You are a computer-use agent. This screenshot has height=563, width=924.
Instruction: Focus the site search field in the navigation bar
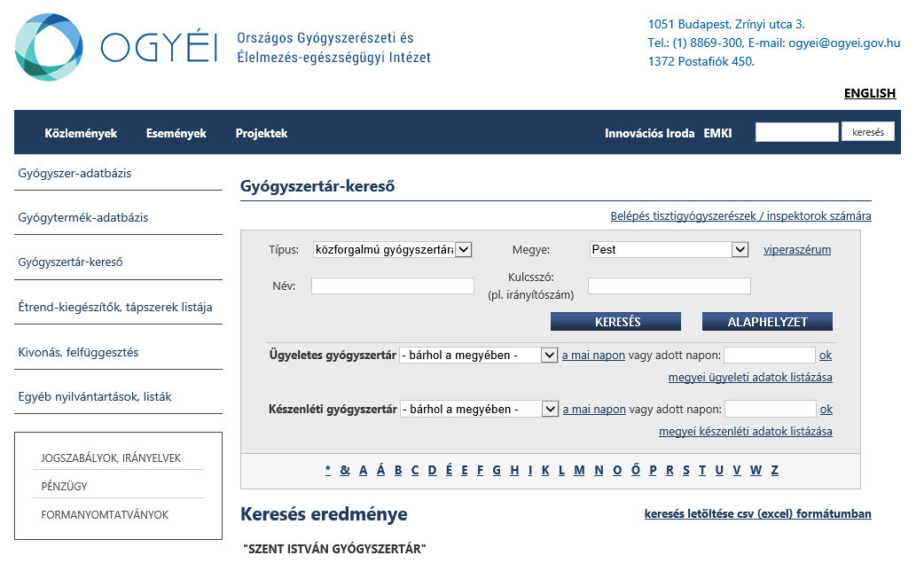pos(796,132)
